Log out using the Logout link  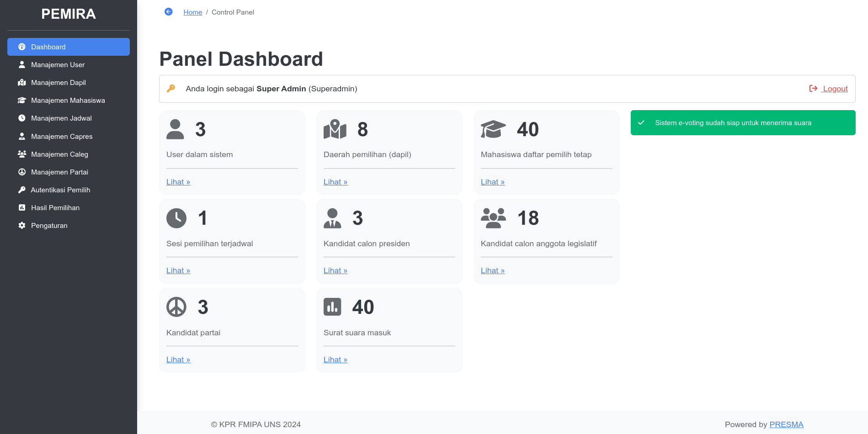(x=835, y=89)
